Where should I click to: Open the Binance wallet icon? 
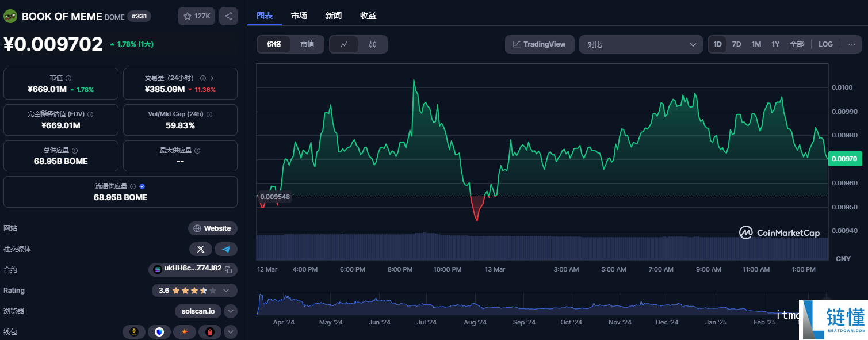coord(134,332)
